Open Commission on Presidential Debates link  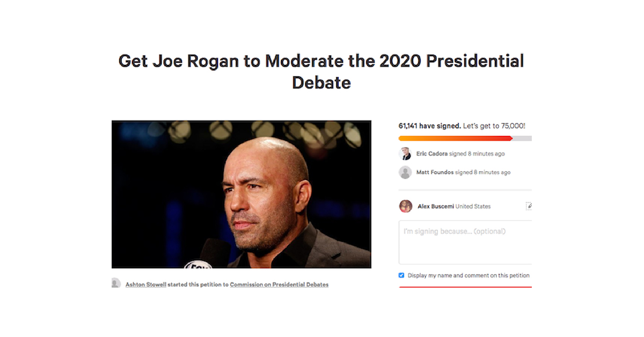pos(279,284)
